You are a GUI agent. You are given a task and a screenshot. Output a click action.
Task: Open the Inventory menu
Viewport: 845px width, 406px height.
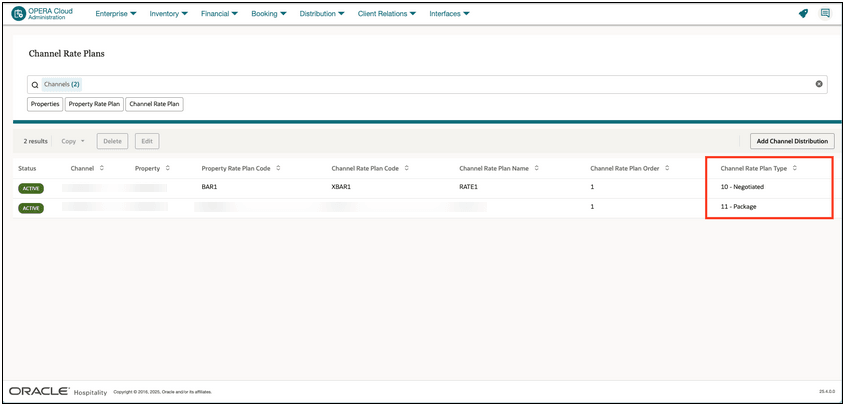pos(169,14)
